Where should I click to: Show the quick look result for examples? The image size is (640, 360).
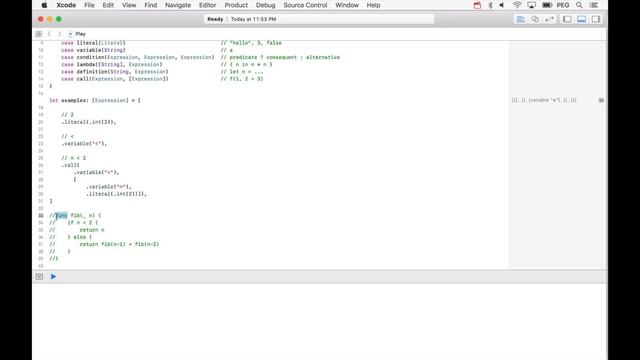[x=601, y=100]
